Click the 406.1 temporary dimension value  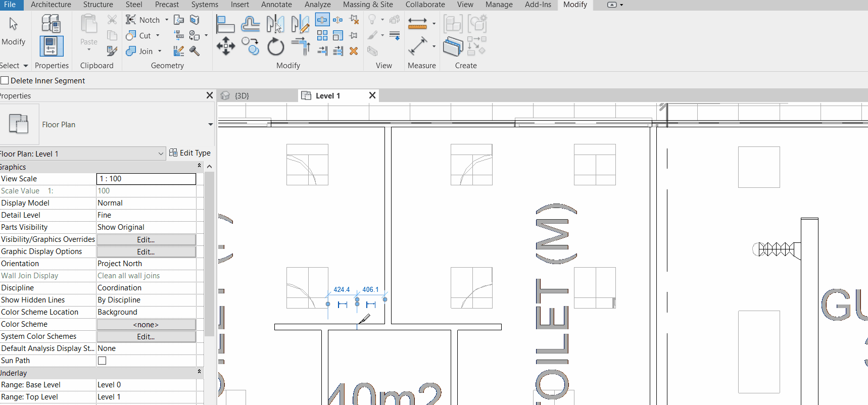(370, 290)
